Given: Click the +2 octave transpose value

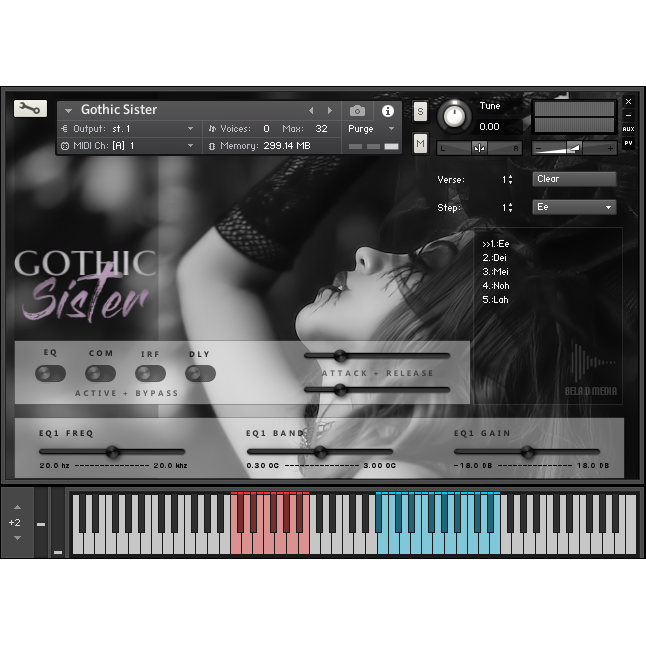Looking at the screenshot, I should (x=14, y=522).
